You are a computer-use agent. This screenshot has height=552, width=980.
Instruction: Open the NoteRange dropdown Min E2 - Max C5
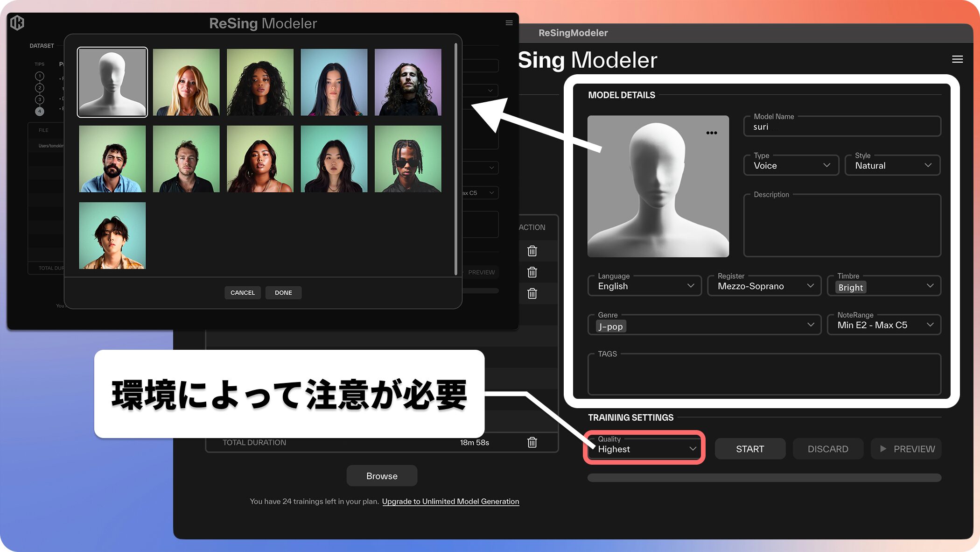click(x=884, y=325)
